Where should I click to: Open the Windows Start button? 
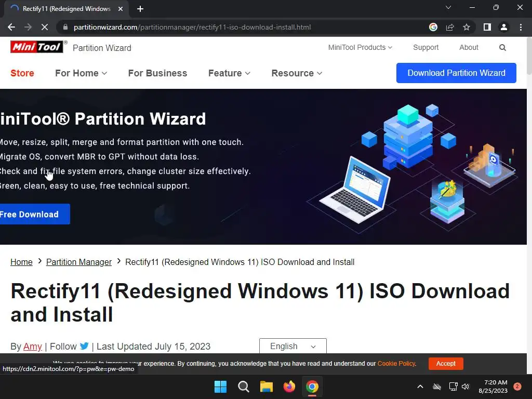pos(220,387)
